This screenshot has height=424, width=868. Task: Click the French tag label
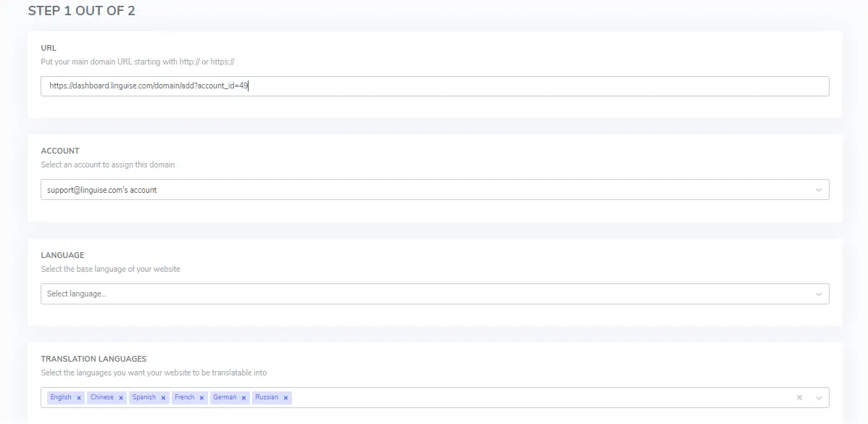click(184, 397)
